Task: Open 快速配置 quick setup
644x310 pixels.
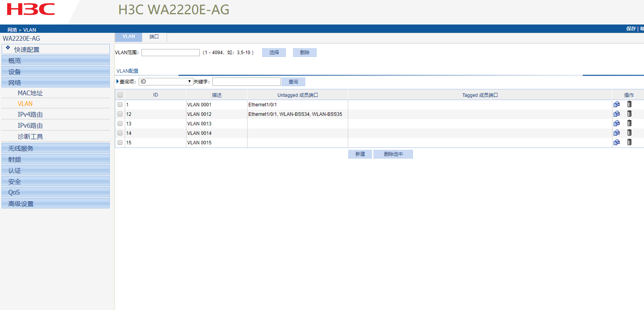Action: [x=56, y=49]
